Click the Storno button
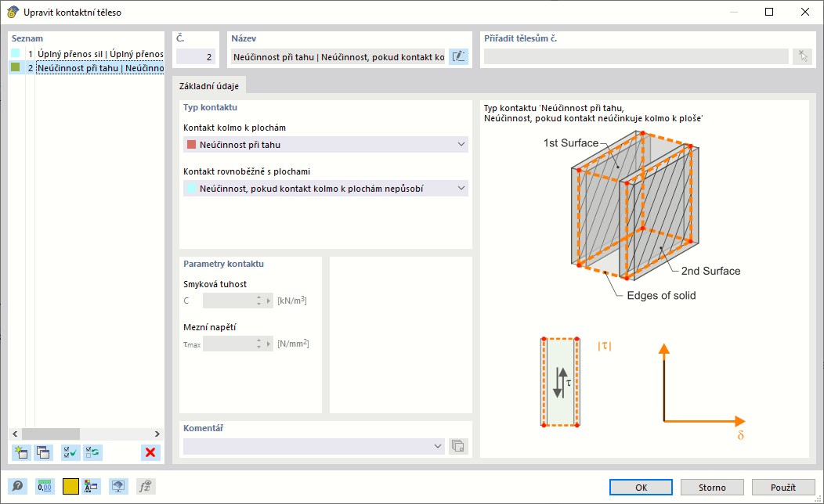Image resolution: width=824 pixels, height=504 pixels. tap(712, 488)
